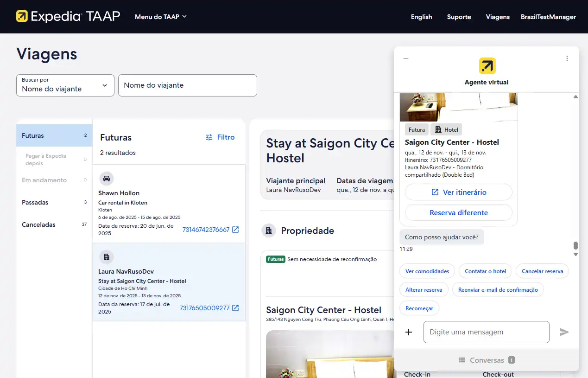Open the Buscar por dropdown

(x=65, y=85)
